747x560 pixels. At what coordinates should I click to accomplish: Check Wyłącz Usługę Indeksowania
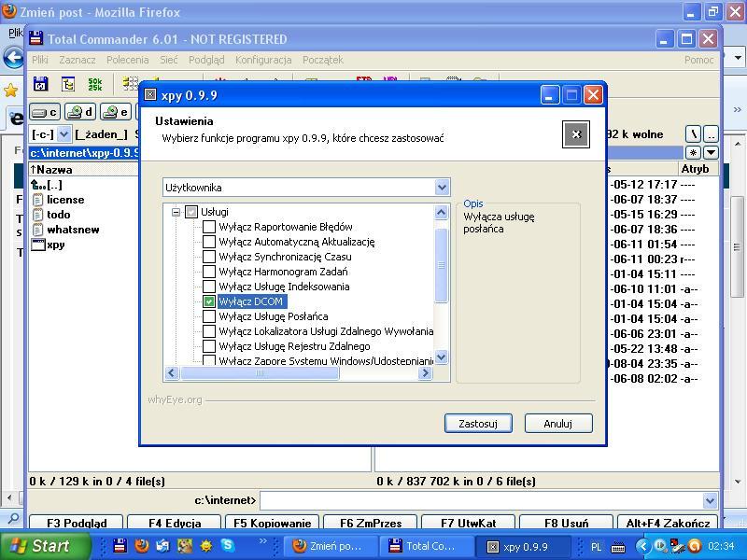pyautogui.click(x=208, y=287)
